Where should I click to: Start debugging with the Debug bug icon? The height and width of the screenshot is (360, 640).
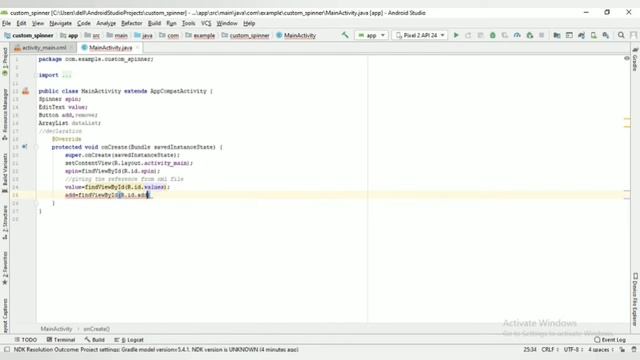coord(493,36)
